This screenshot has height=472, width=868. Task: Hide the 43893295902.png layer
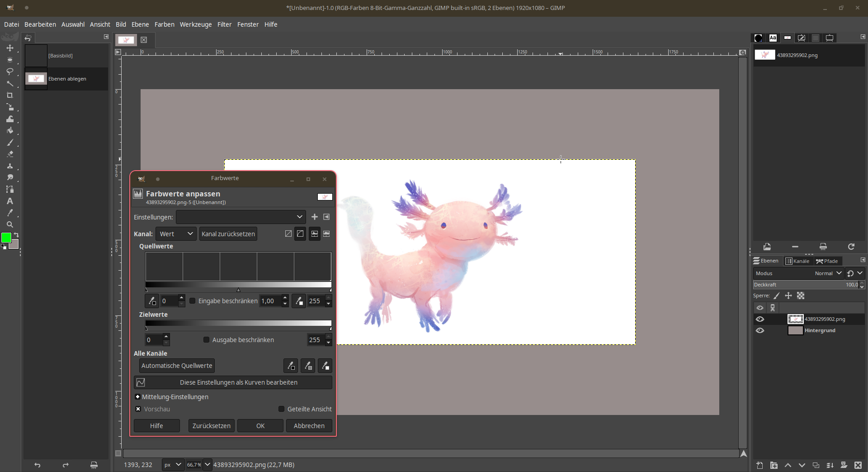(760, 319)
